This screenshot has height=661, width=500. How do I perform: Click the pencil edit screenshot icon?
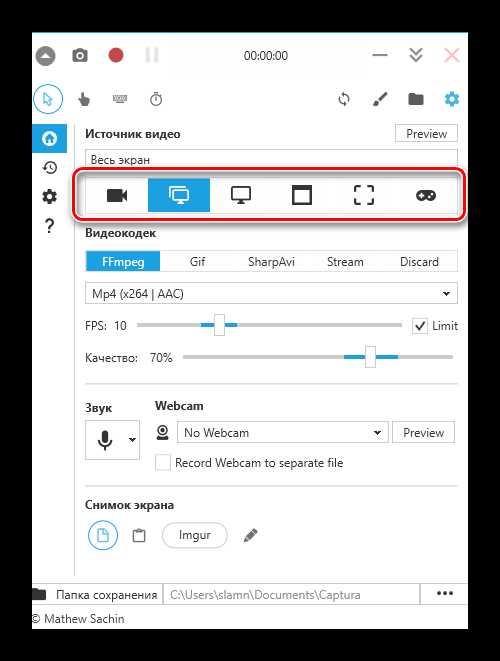coord(250,535)
